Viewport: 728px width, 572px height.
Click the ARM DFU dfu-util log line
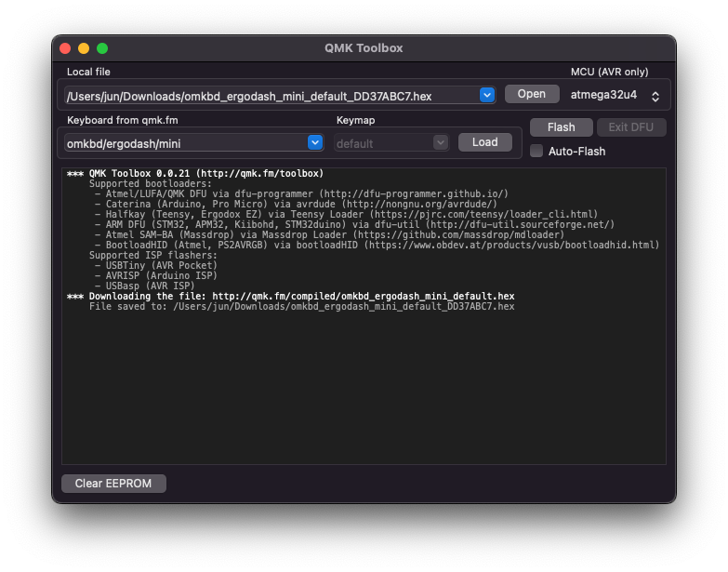(x=355, y=225)
